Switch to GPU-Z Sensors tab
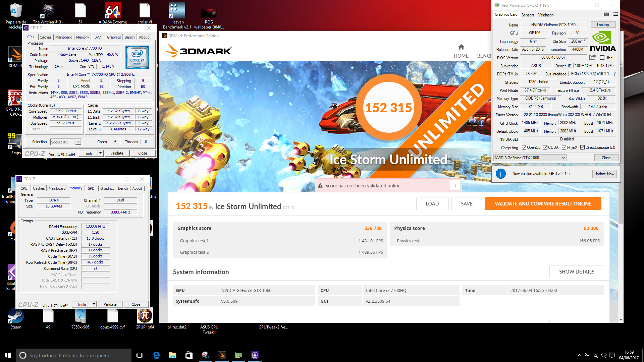 528,15
